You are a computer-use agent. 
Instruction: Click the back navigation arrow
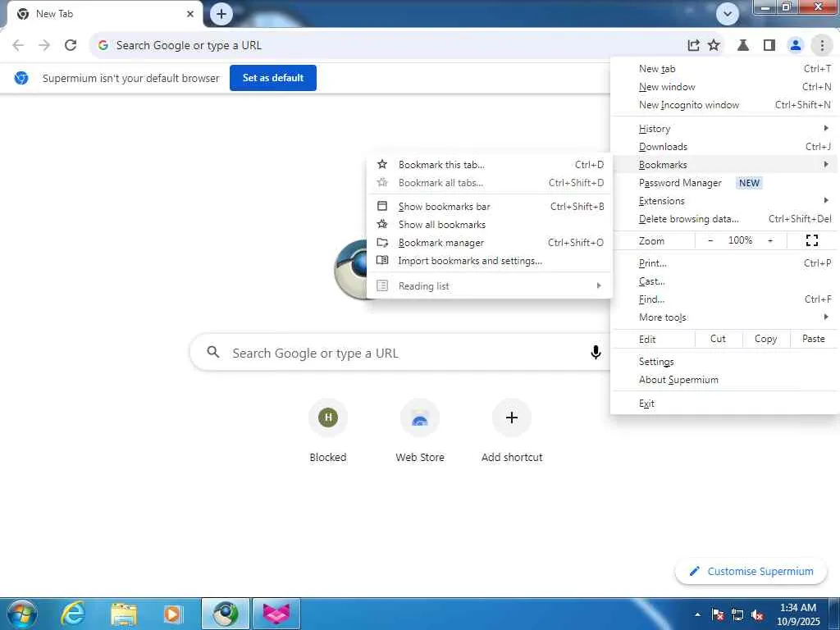[18, 45]
